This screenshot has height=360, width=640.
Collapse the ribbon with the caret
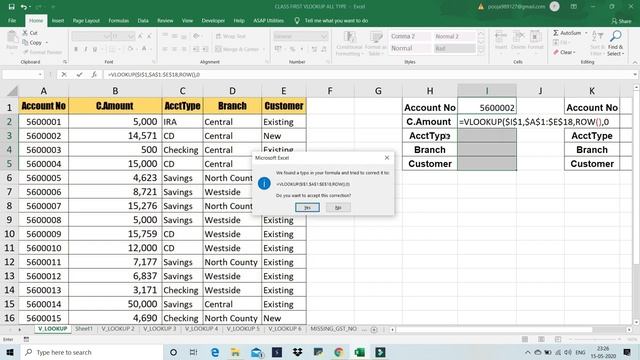point(635,62)
